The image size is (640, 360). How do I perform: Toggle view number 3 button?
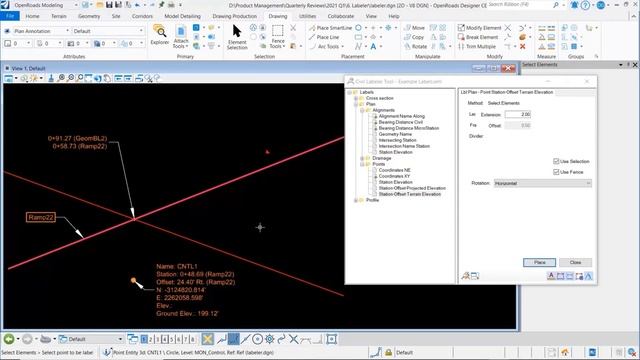158,339
